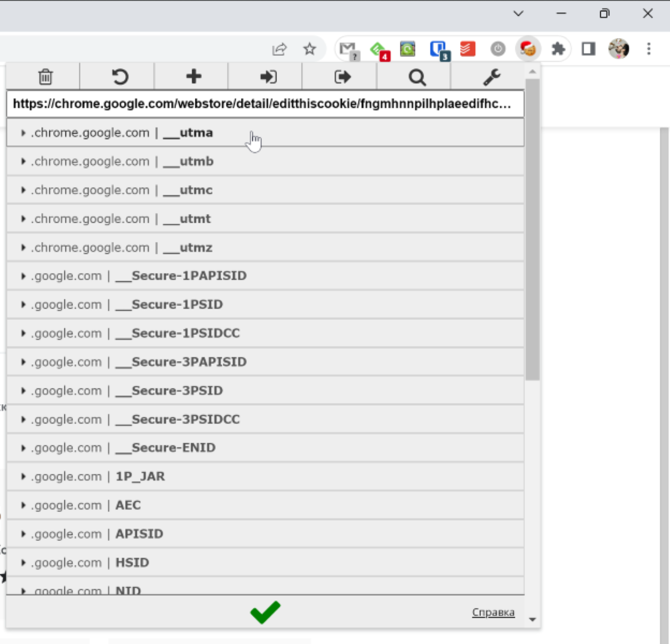
Task: Expand the __Secure-ENID cookie entry
Action: pyautogui.click(x=265, y=448)
